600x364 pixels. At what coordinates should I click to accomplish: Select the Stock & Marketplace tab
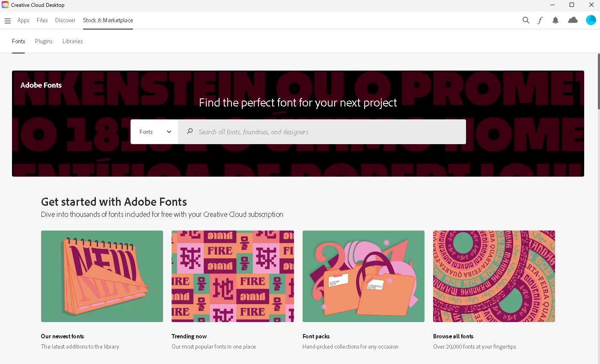tap(108, 20)
